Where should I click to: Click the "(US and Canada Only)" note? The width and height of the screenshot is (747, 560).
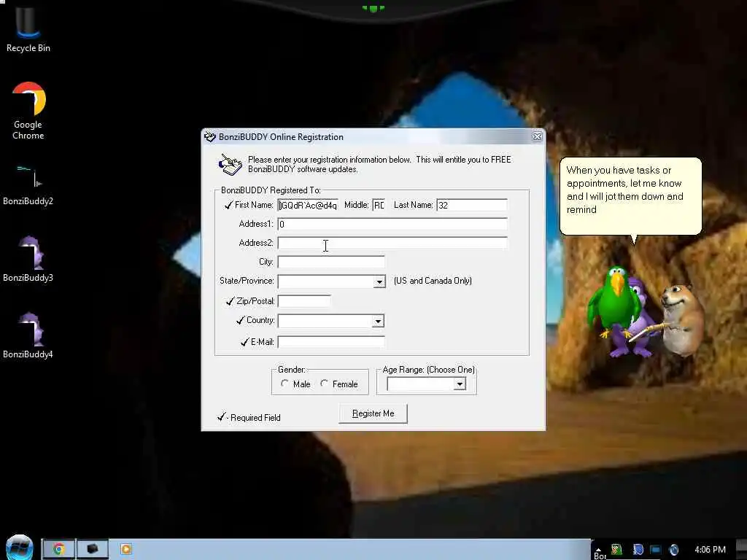click(x=433, y=281)
